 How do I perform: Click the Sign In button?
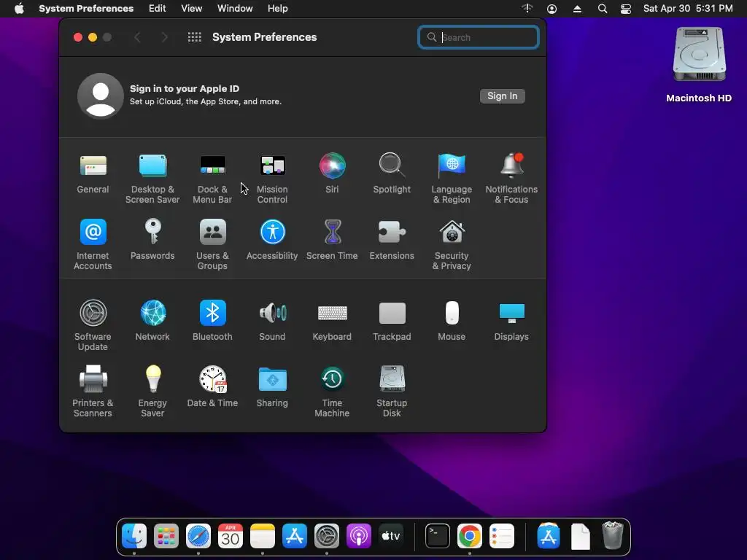point(502,96)
